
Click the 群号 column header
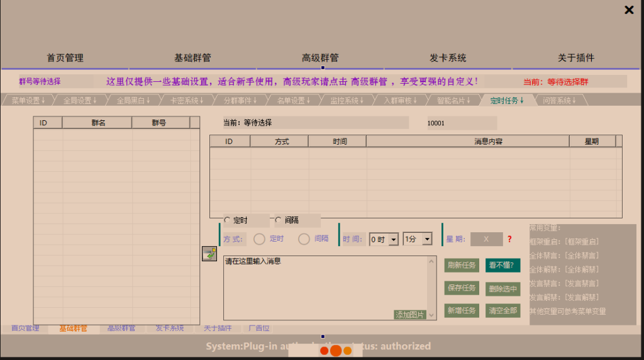160,123
